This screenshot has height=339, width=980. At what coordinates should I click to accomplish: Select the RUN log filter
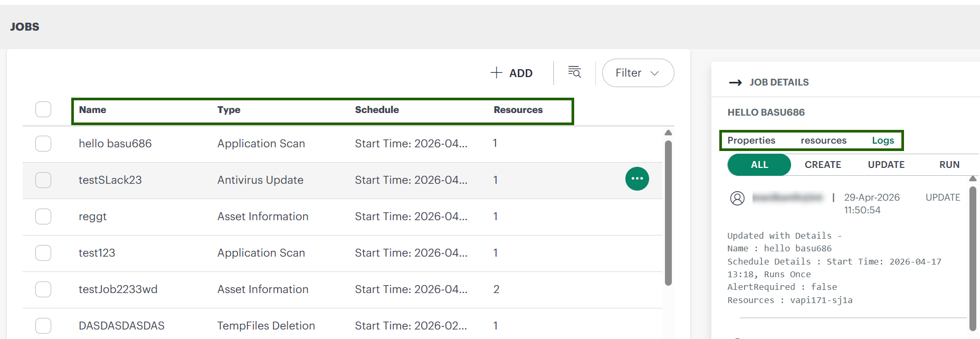[949, 165]
